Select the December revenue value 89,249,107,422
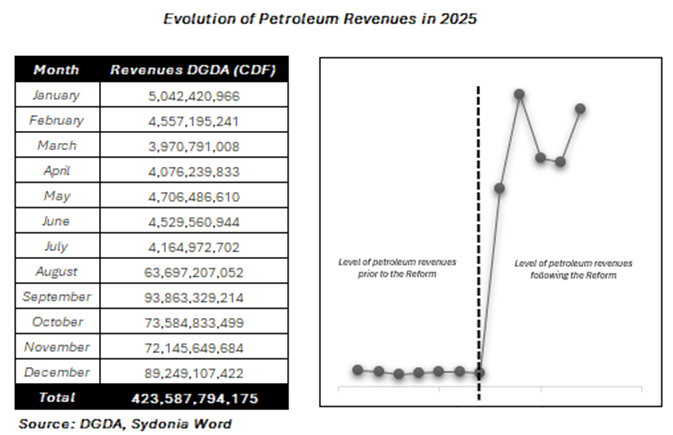This screenshot has height=435, width=673. point(195,372)
